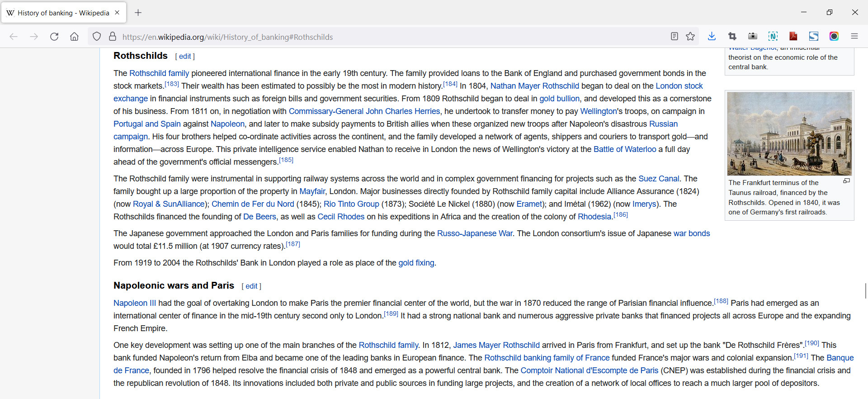Close the History of banking tab
The image size is (868, 399).
pyautogui.click(x=117, y=13)
